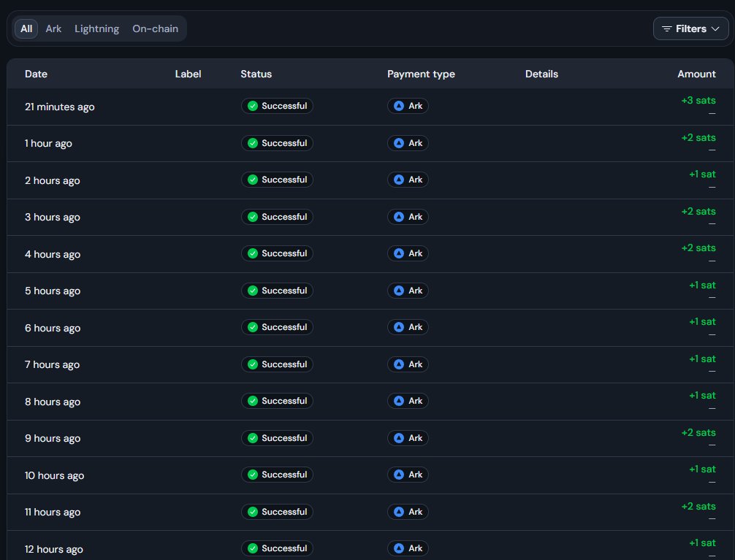Select the 9 hours ago date cell
This screenshot has height=560, width=735.
tap(53, 439)
